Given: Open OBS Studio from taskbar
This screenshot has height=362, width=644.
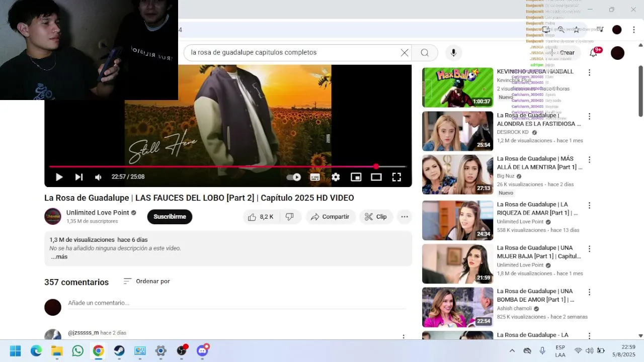Looking at the screenshot, I should [182, 351].
